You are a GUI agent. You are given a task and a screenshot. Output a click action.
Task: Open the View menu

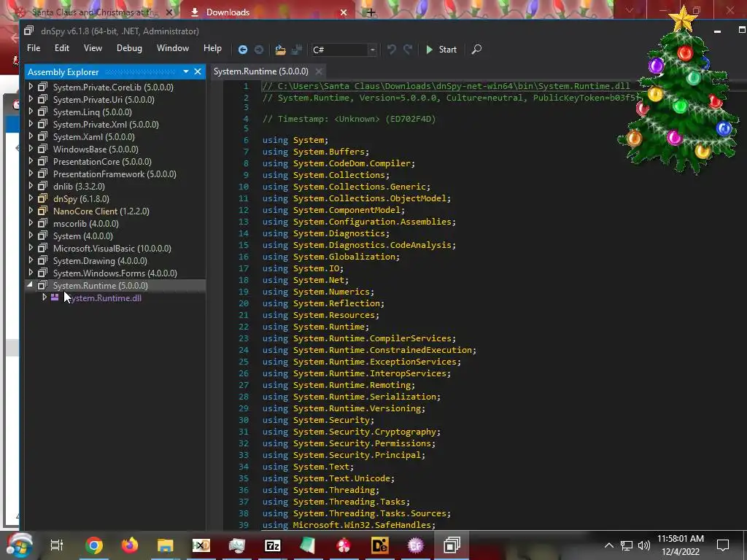(x=93, y=48)
